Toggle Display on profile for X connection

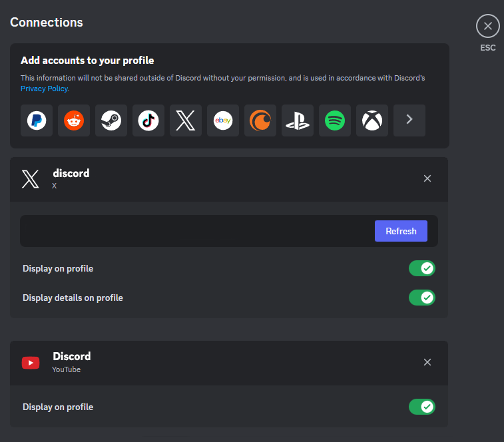(x=421, y=268)
